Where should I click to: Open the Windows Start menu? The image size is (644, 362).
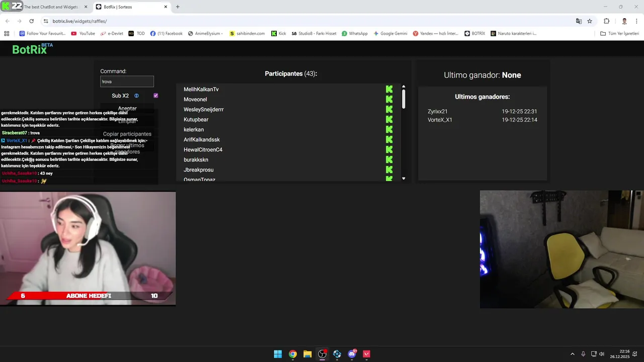(278, 354)
